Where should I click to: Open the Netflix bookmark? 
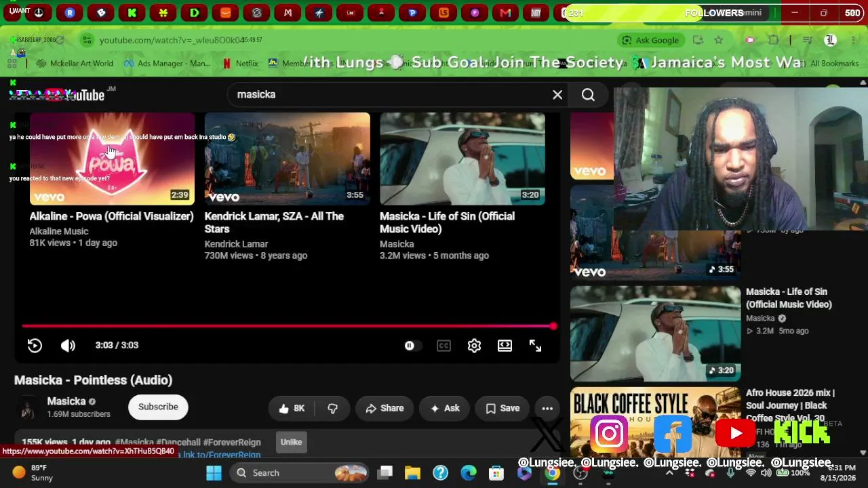click(240, 63)
